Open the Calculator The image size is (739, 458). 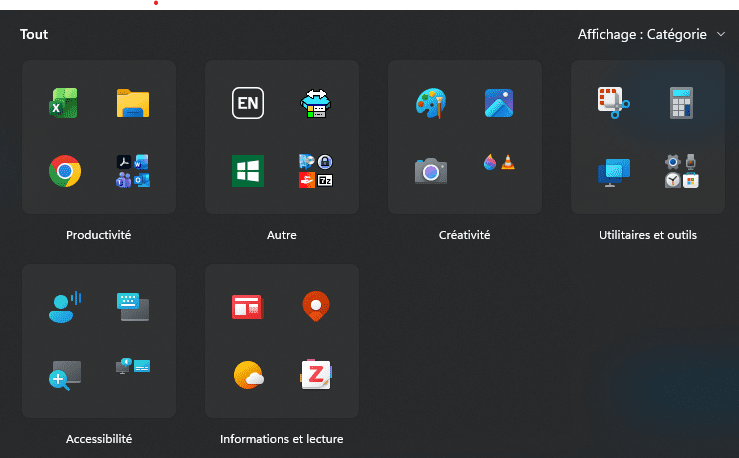pos(682,103)
